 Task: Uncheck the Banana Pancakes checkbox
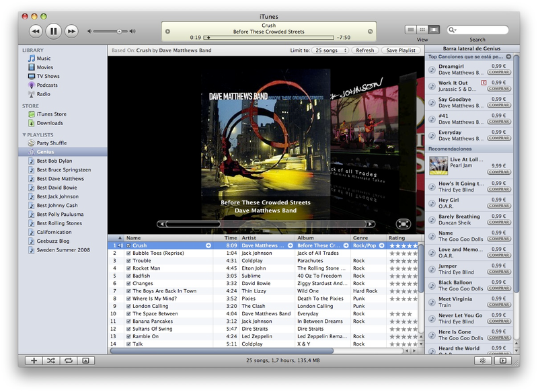pos(128,321)
